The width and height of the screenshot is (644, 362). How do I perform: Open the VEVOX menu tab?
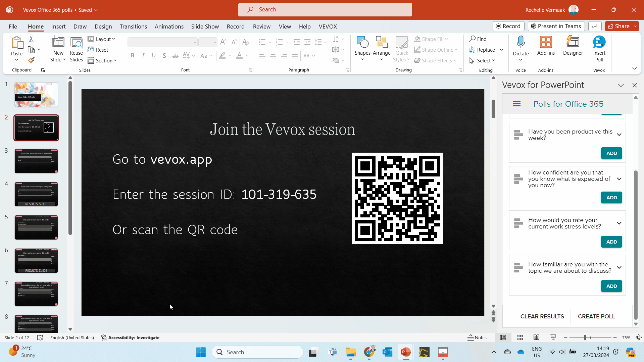coord(328,27)
